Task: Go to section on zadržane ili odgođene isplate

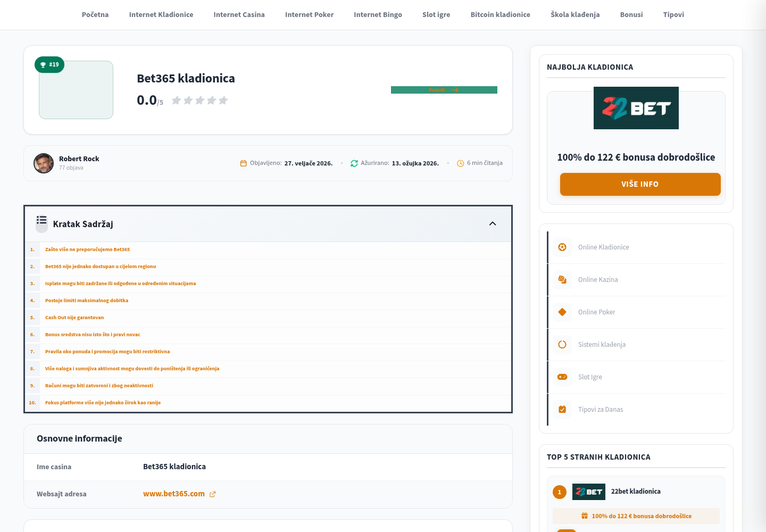Action: pos(121,284)
